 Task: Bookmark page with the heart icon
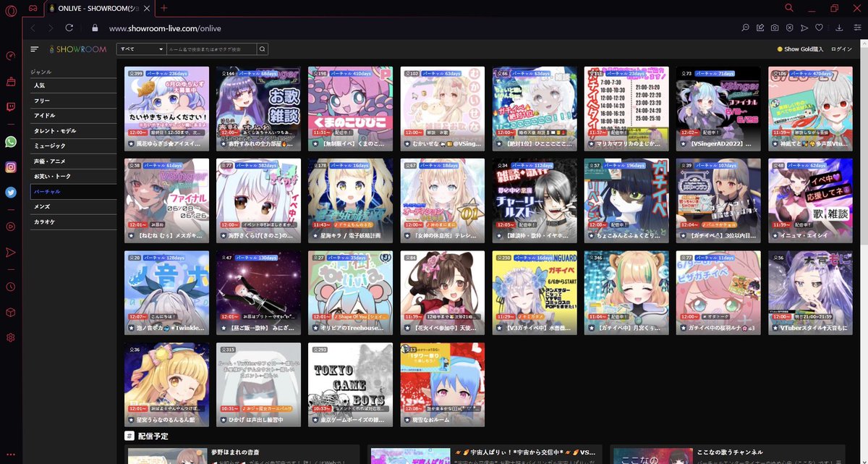[819, 28]
